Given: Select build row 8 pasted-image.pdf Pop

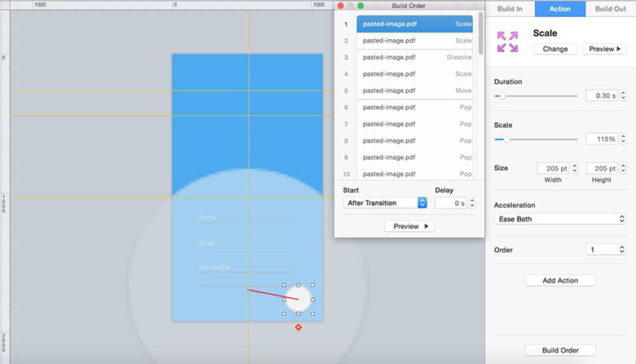Looking at the screenshot, I should coord(414,141).
